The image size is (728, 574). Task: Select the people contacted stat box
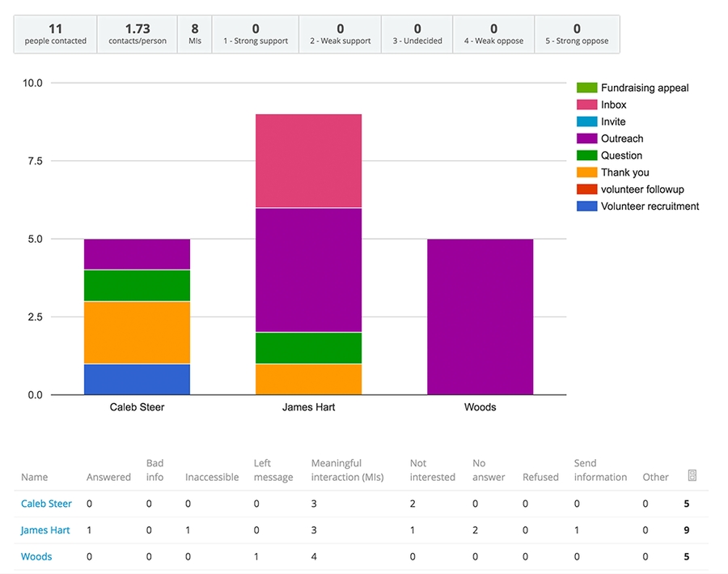(x=55, y=34)
